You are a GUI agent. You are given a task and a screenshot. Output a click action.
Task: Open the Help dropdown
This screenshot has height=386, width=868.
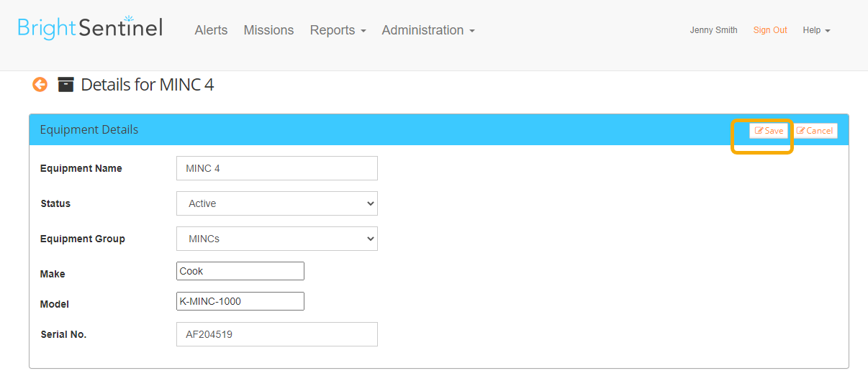click(816, 30)
